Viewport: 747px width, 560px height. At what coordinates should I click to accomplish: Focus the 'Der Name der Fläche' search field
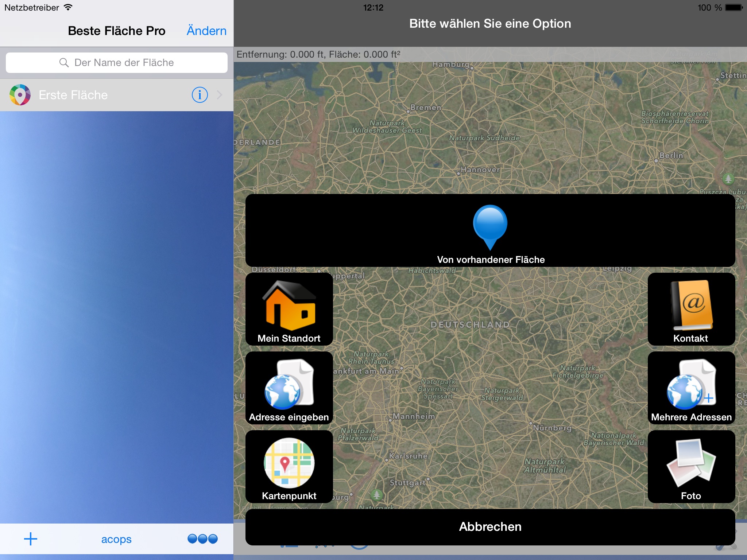click(x=117, y=63)
